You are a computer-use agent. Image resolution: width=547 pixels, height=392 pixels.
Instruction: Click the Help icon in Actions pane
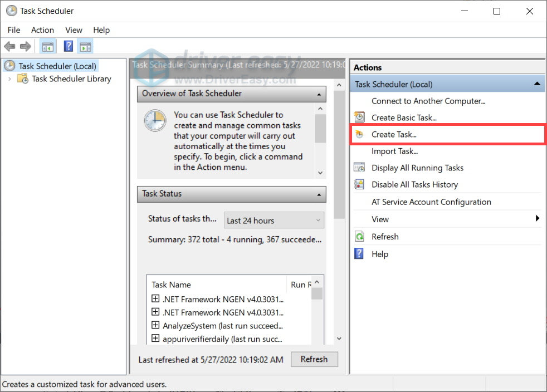(x=359, y=254)
